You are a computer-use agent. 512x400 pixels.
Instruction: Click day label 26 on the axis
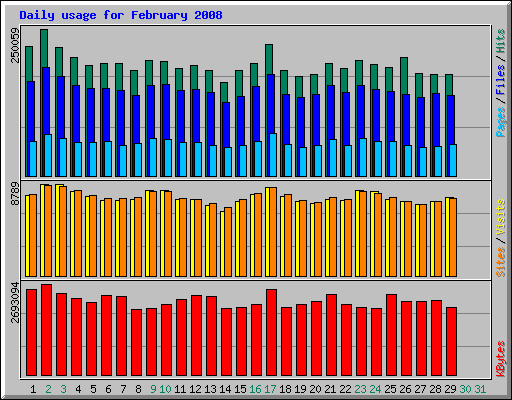point(405,389)
